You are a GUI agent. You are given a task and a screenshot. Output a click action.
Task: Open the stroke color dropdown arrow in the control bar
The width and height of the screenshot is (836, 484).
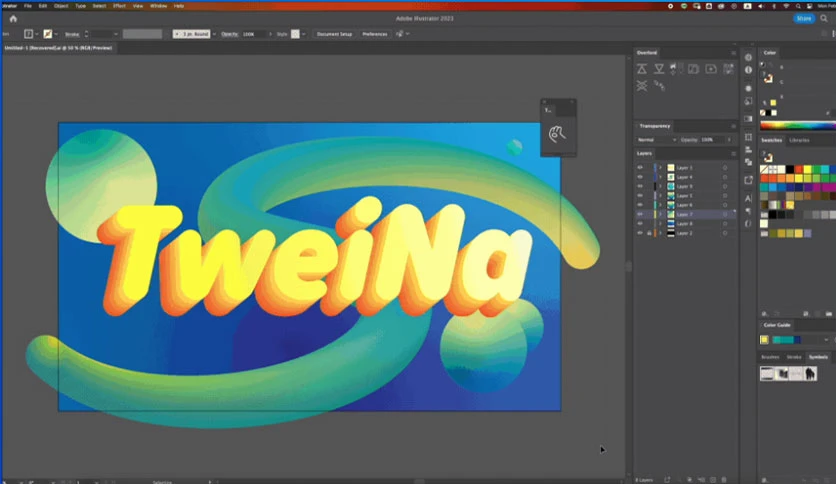56,34
